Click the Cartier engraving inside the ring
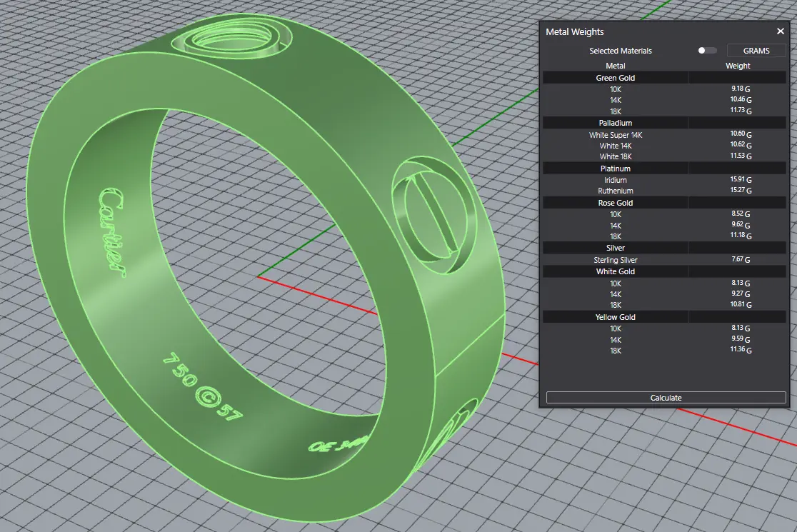Viewport: 797px width, 532px height. [x=111, y=231]
